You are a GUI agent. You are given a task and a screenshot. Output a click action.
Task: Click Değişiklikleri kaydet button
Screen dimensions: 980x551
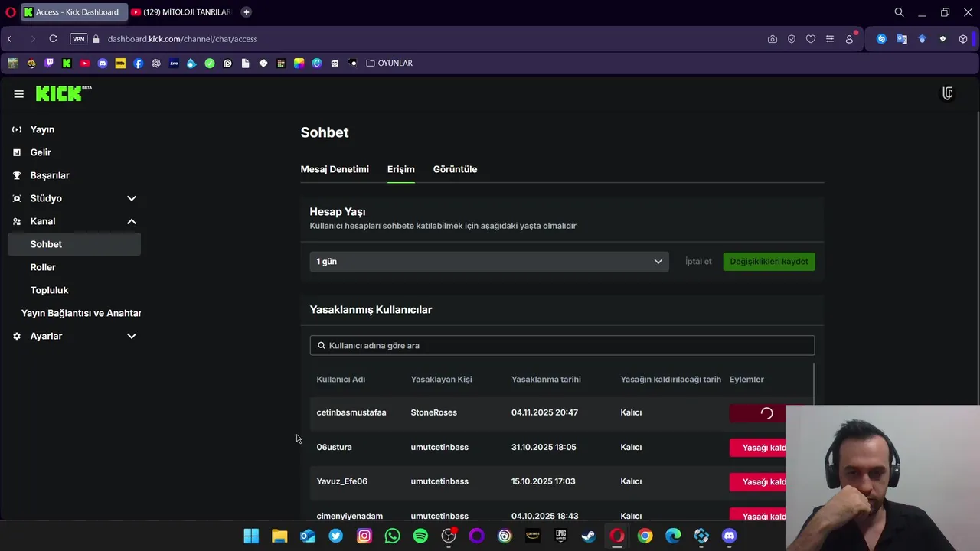[x=769, y=262]
